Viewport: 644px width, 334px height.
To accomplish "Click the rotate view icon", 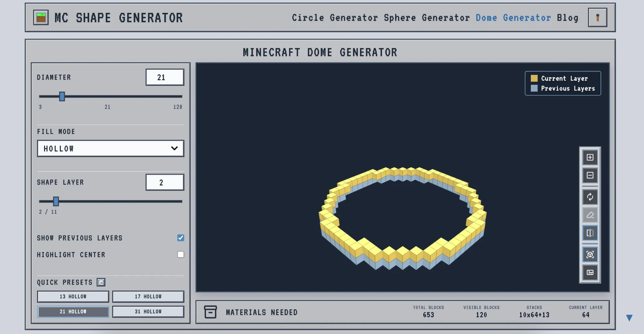I will coord(590,197).
